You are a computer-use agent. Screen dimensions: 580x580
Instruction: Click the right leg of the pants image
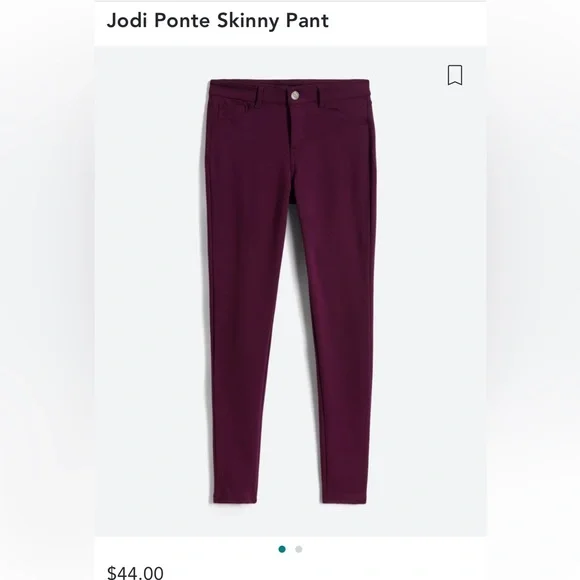337,333
